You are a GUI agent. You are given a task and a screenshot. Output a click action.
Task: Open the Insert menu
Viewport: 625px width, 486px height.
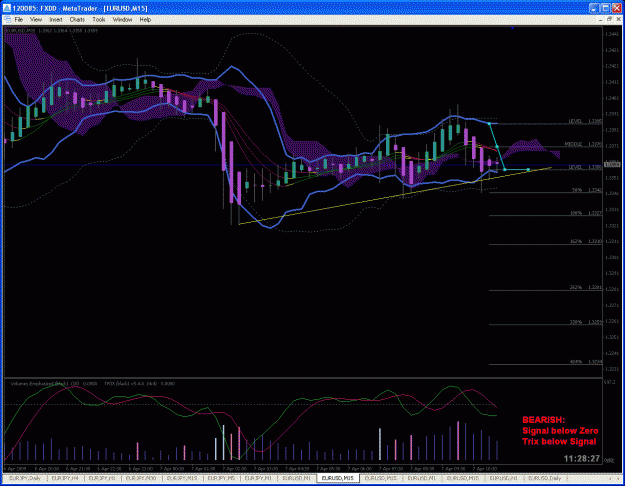pyautogui.click(x=55, y=20)
